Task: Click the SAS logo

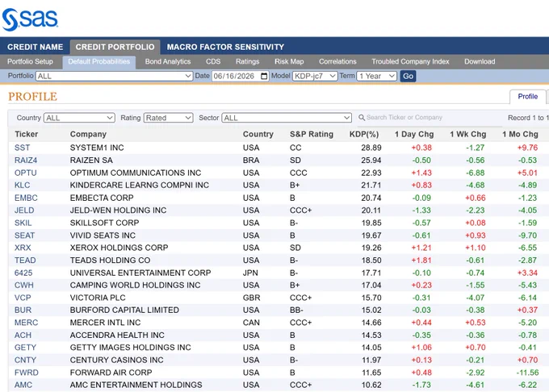Action: pos(30,19)
